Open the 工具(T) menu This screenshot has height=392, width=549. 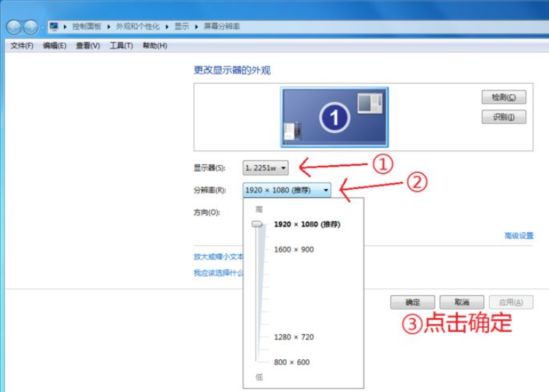(121, 46)
